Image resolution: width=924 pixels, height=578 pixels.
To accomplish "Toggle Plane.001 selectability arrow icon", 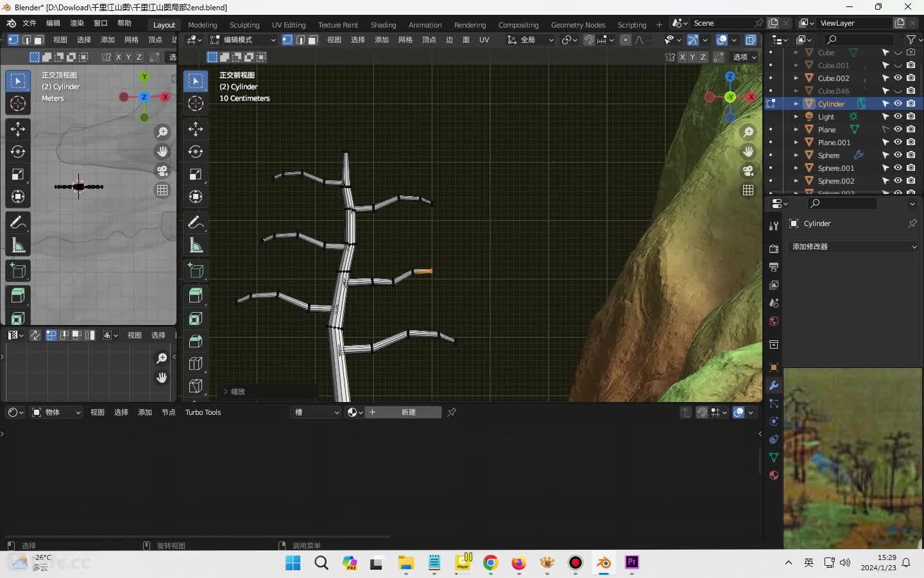I will tap(886, 142).
